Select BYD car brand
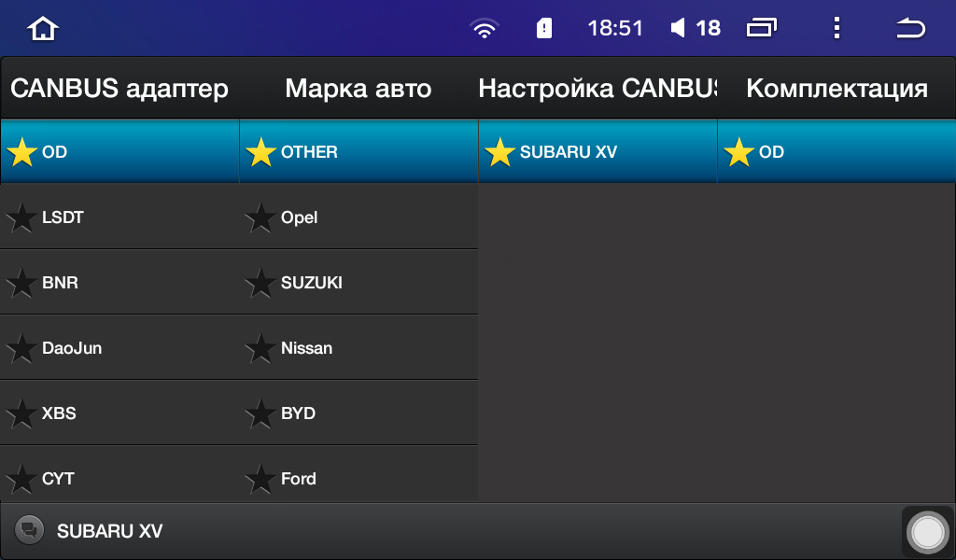 pos(358,413)
